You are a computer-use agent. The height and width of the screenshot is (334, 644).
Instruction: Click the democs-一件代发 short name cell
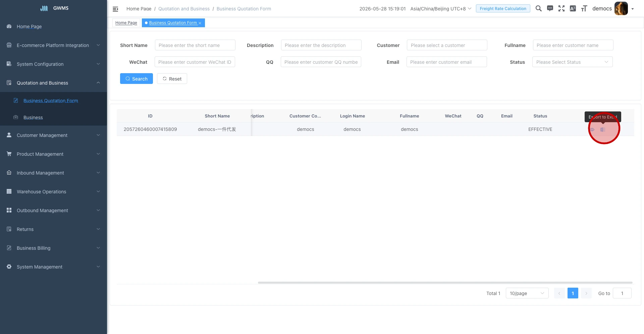coord(217,129)
